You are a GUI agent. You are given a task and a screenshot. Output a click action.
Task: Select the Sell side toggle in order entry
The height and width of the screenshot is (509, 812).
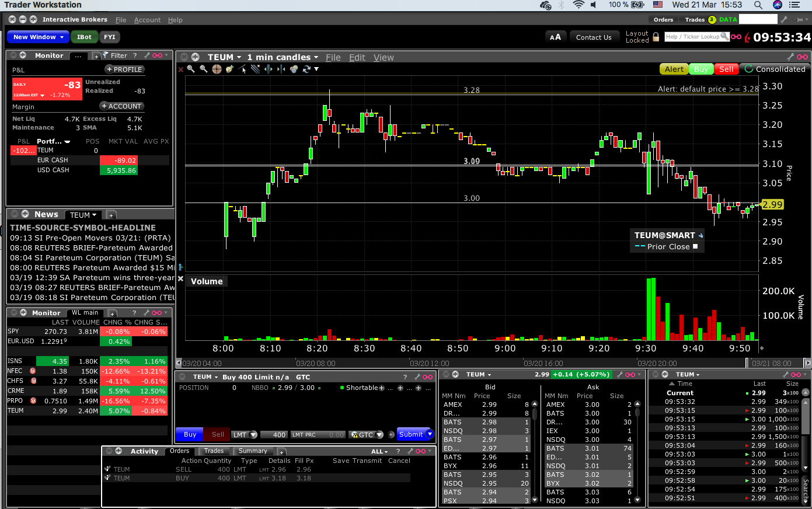(x=218, y=434)
